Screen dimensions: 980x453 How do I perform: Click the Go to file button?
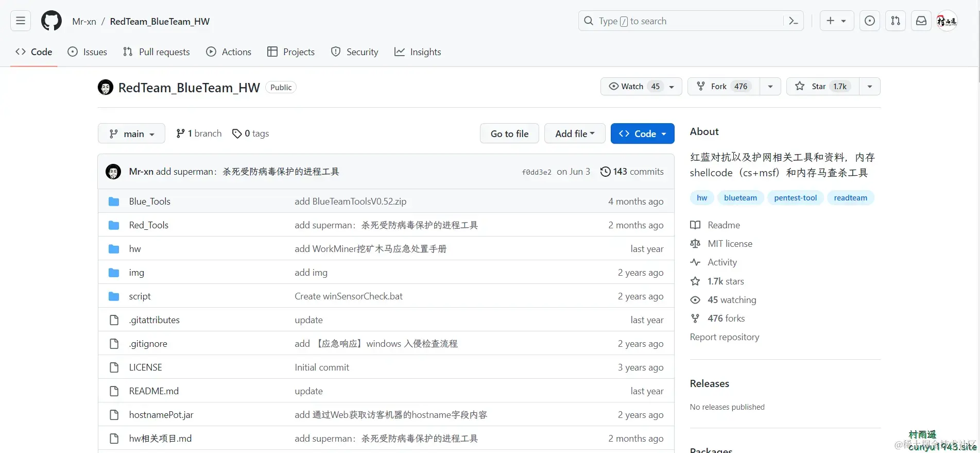pos(509,133)
